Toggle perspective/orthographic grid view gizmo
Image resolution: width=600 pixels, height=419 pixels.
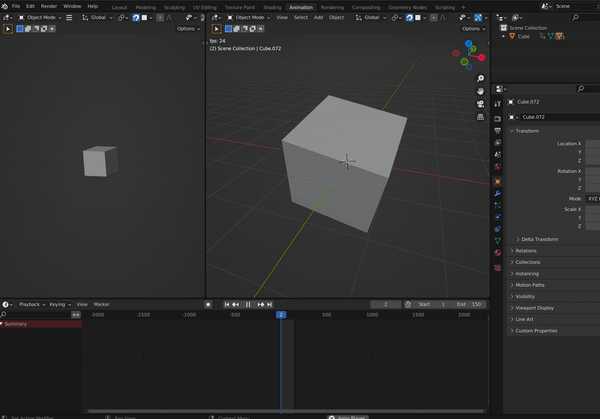(x=481, y=117)
